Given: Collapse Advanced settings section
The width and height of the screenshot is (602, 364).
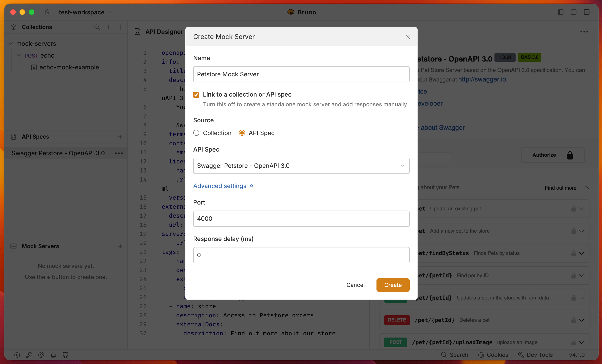Looking at the screenshot, I should pos(223,186).
